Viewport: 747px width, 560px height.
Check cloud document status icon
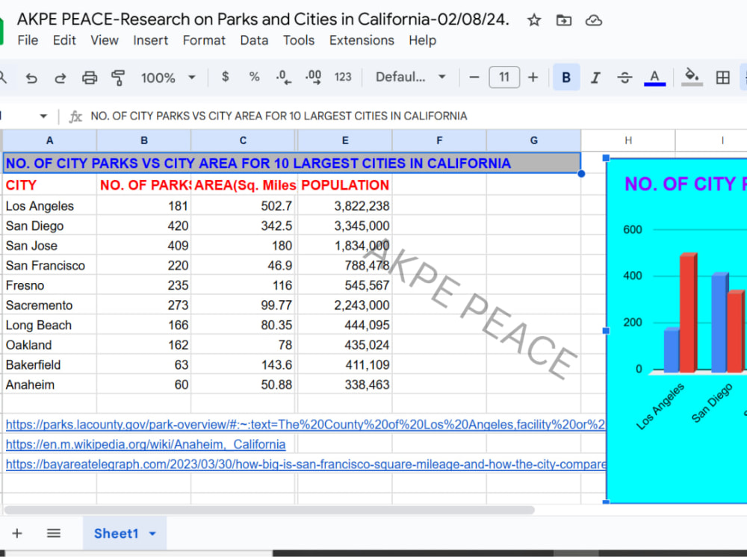[594, 20]
